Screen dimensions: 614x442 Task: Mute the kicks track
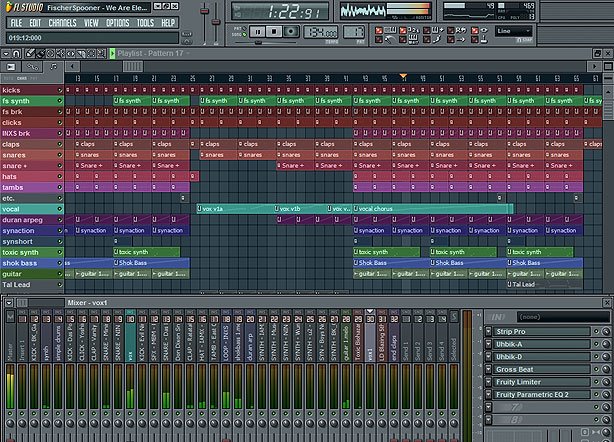[x=60, y=90]
